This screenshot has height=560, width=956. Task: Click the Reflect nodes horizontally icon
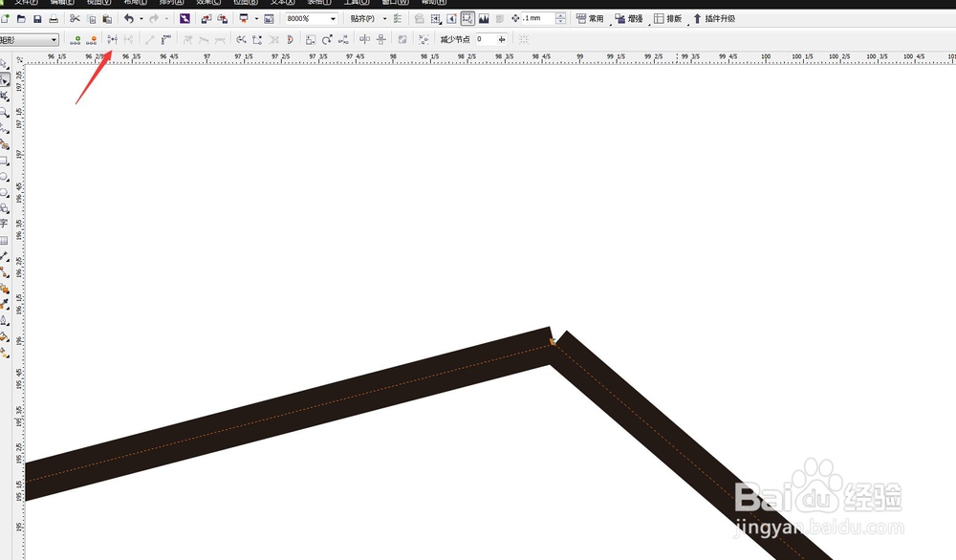(x=364, y=39)
